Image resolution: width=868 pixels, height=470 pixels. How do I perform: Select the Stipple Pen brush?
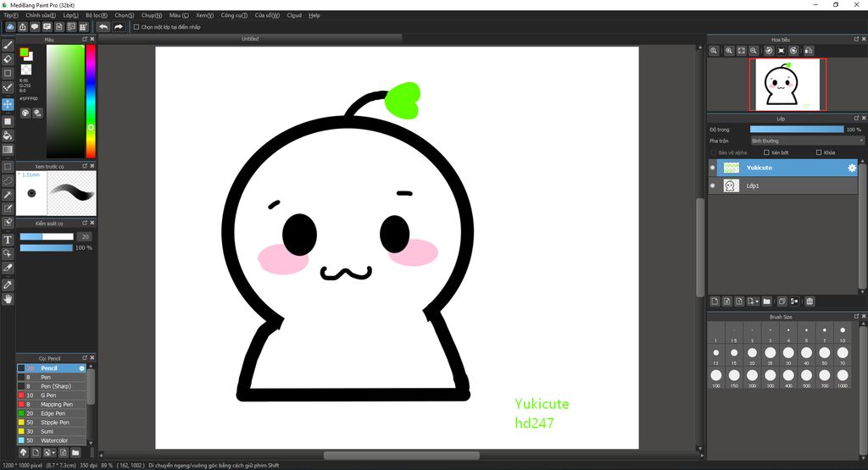coord(52,423)
